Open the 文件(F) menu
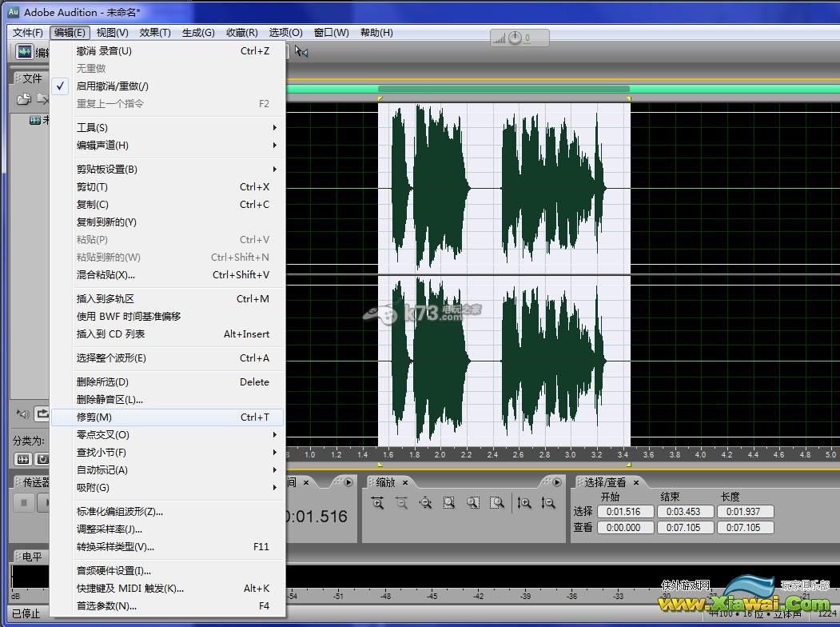 click(28, 33)
